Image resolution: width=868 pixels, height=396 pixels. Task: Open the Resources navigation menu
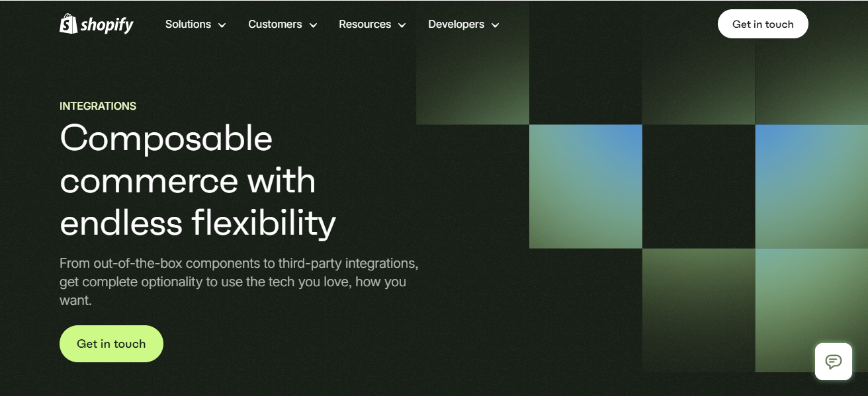pos(365,24)
